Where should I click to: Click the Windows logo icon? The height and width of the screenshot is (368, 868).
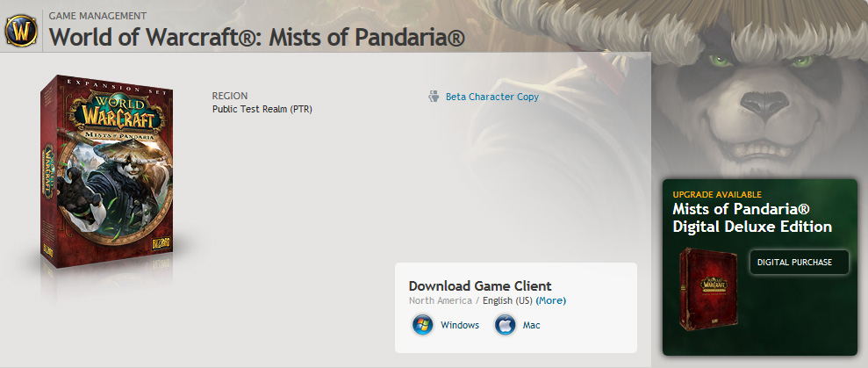pos(422,325)
